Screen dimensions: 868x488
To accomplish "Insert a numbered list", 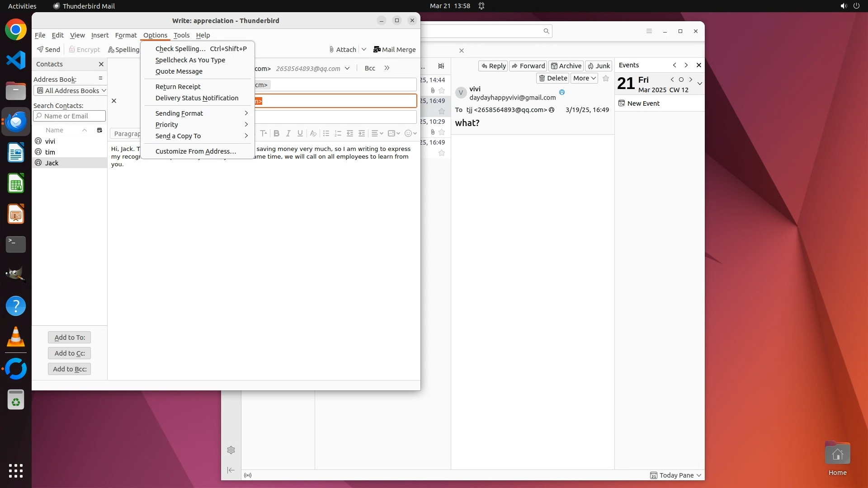I will pos(338,133).
